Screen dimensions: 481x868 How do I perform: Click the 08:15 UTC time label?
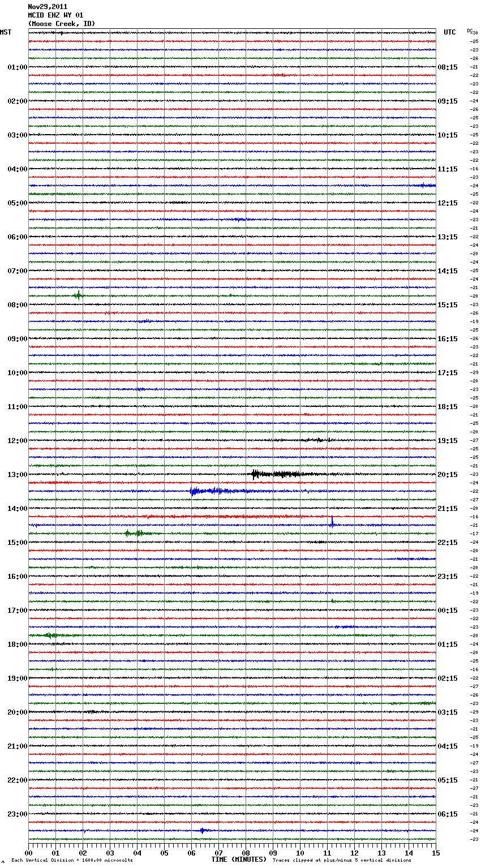pyautogui.click(x=448, y=67)
